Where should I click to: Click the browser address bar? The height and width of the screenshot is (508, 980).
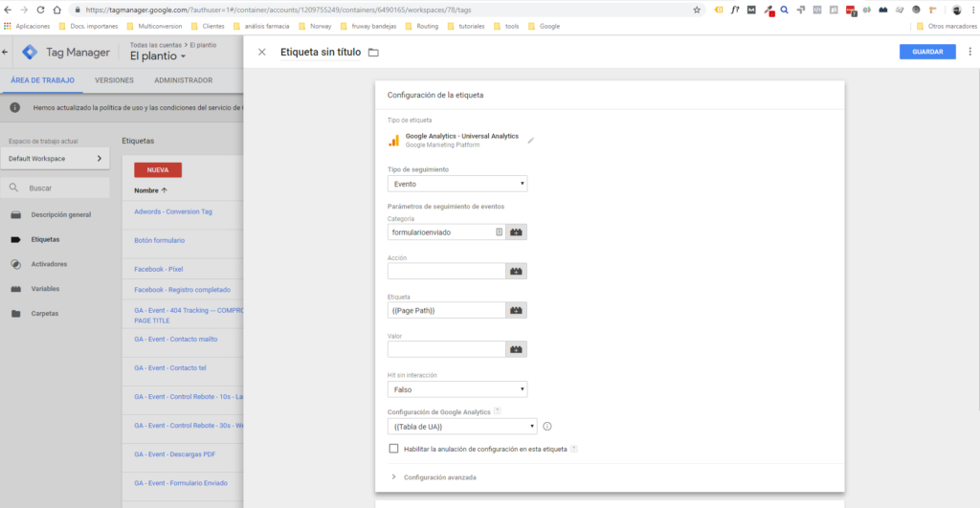point(381,10)
